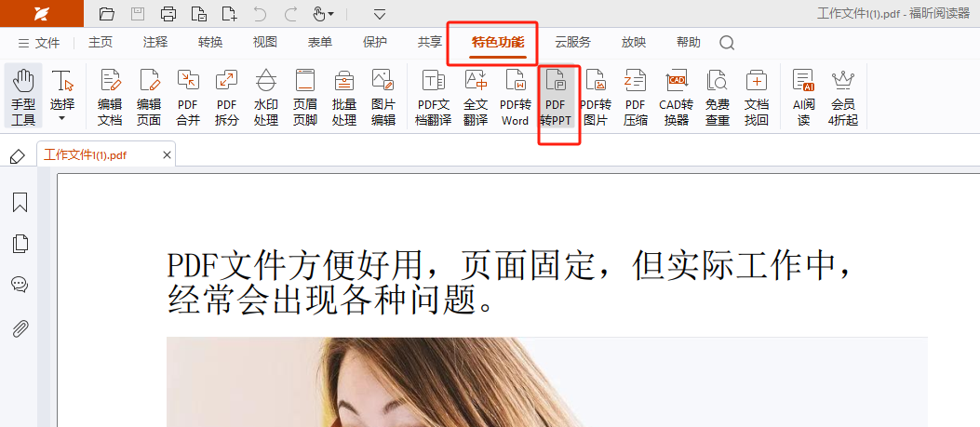Show the attachments panel paperclip icon
The width and height of the screenshot is (980, 427).
20,328
